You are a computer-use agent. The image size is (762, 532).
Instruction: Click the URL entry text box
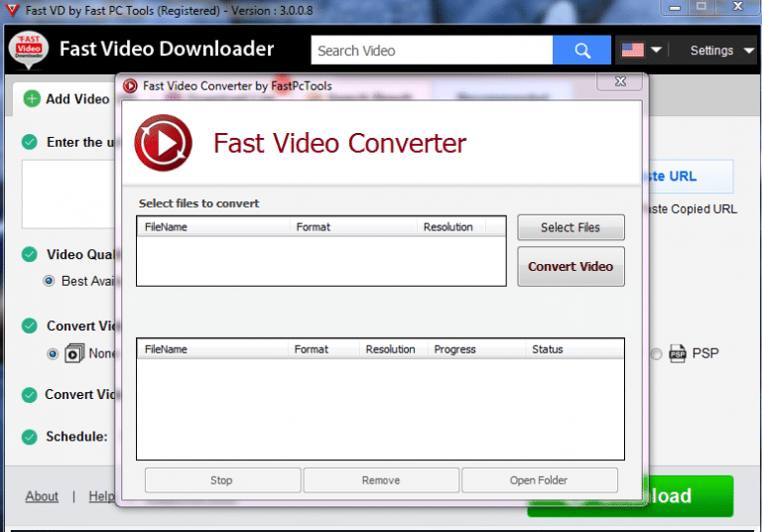pos(68,194)
